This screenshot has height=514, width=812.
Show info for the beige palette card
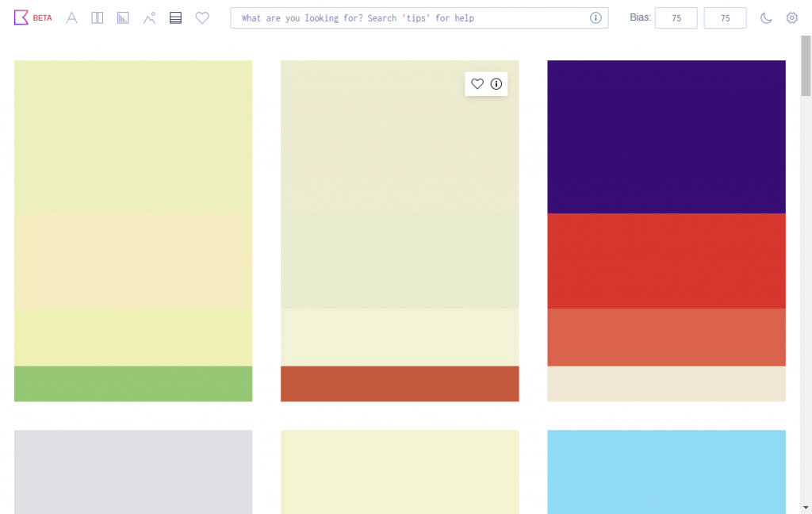coord(496,83)
